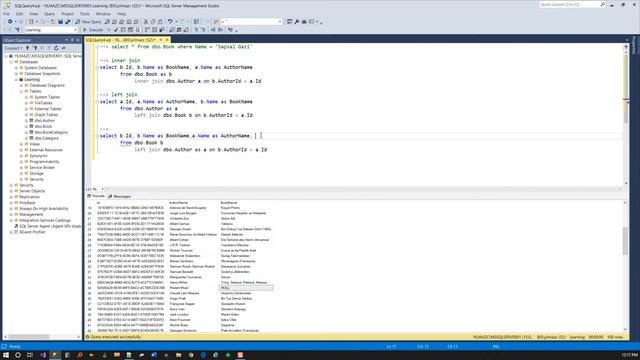The width and height of the screenshot is (640, 360).
Task: Open the Windows Start menu
Action: click(x=6, y=355)
